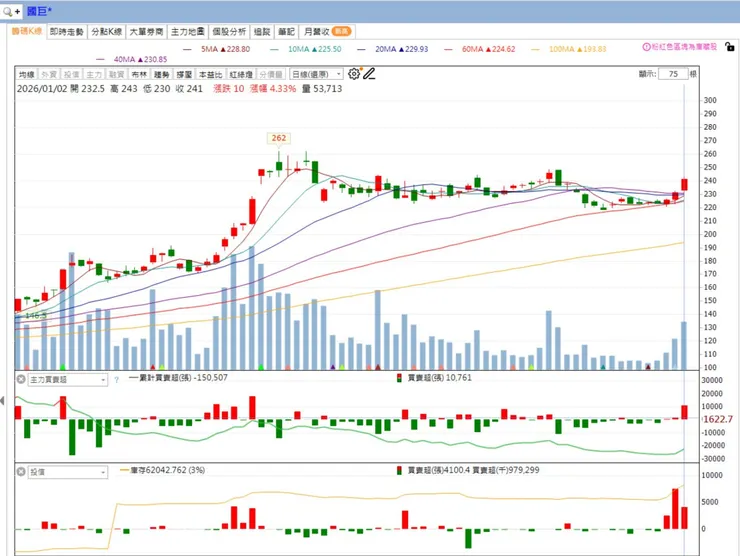Viewport: 740px width, 556px height.
Task: Switch to the 個股分析 tab
Action: [x=229, y=32]
